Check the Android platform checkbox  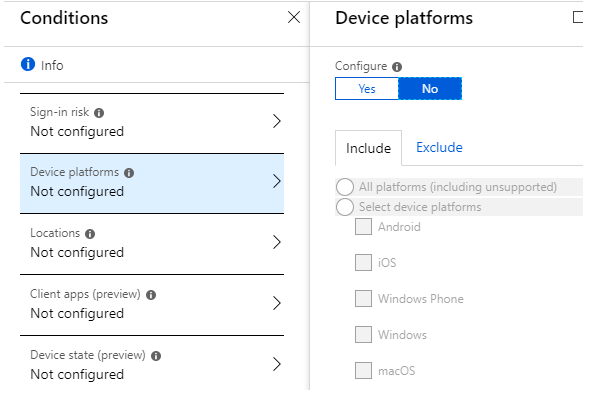tap(363, 226)
